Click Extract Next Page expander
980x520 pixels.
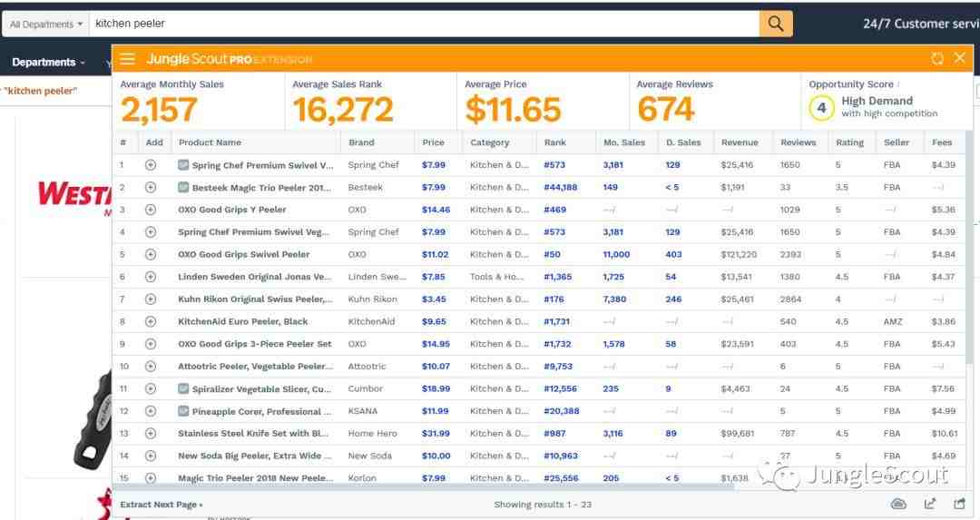pos(162,505)
